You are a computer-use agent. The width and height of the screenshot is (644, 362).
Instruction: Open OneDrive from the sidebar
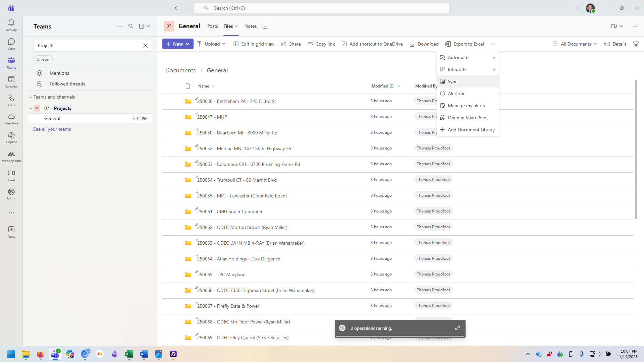click(11, 118)
